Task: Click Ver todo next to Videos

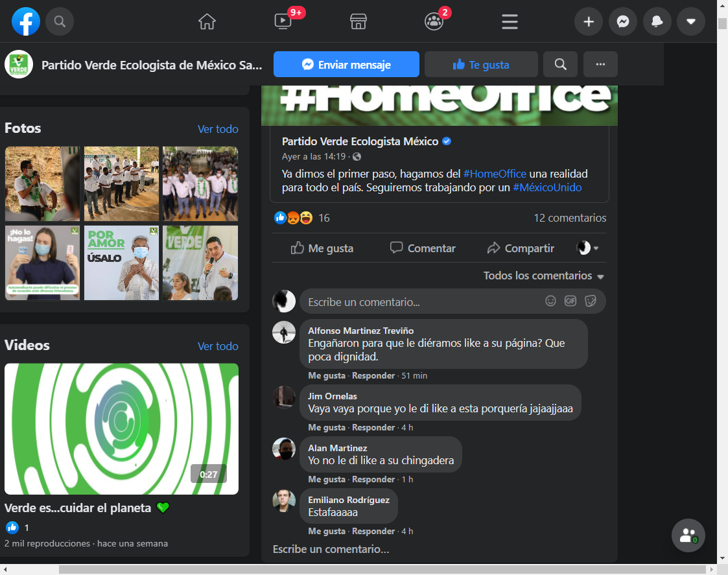Action: [218, 346]
